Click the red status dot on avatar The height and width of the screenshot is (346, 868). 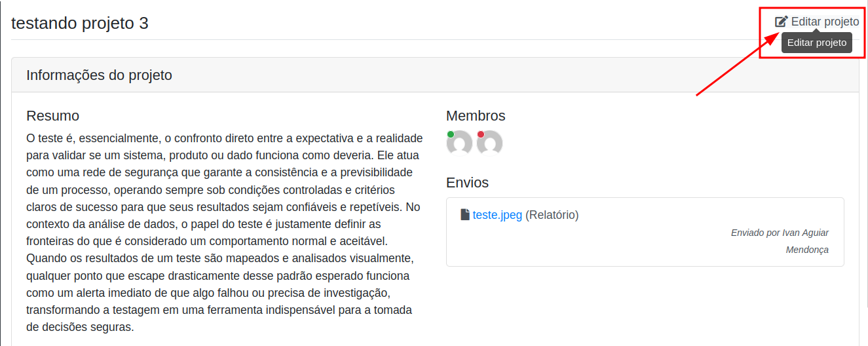click(481, 134)
